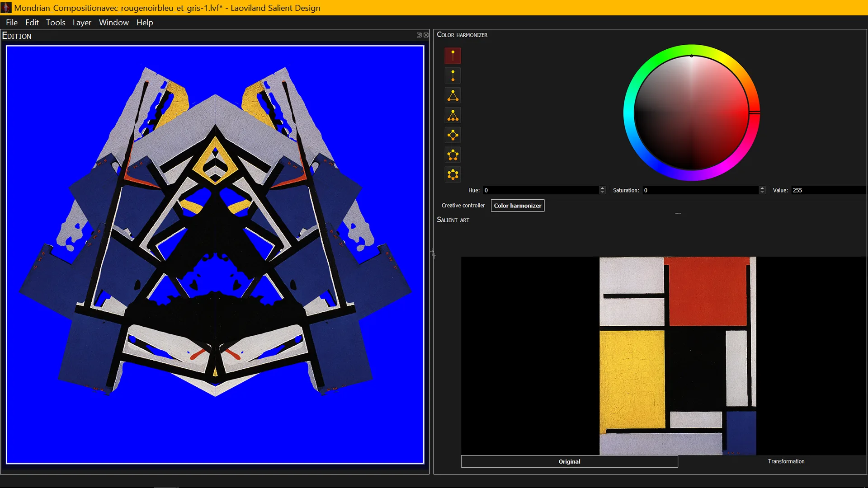Viewport: 868px width, 488px height.
Task: Float the Edition panel with undock icon
Action: [x=419, y=35]
